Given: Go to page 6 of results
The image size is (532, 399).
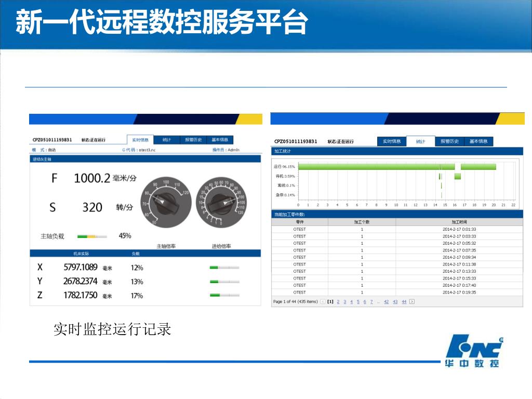Looking at the screenshot, I should coord(365,302).
